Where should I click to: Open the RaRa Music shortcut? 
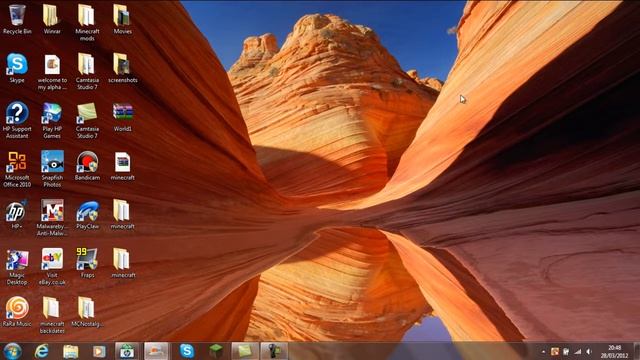(17, 311)
